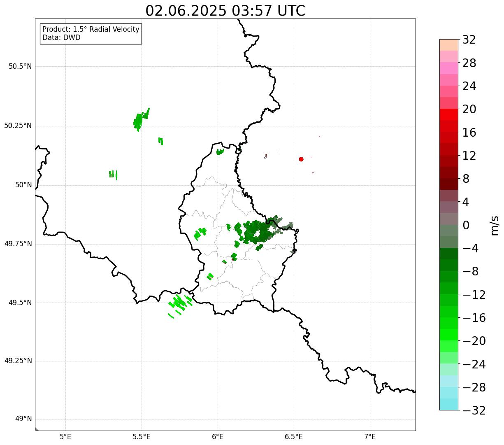Click the 49.75°N latitude label
This screenshot has height=445, width=504.
(18, 244)
